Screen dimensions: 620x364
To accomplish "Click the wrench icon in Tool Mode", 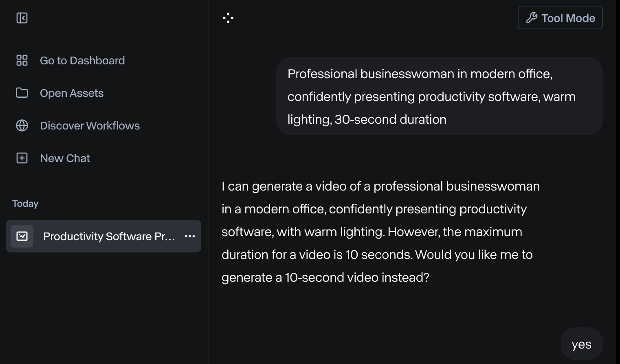I will click(x=531, y=18).
